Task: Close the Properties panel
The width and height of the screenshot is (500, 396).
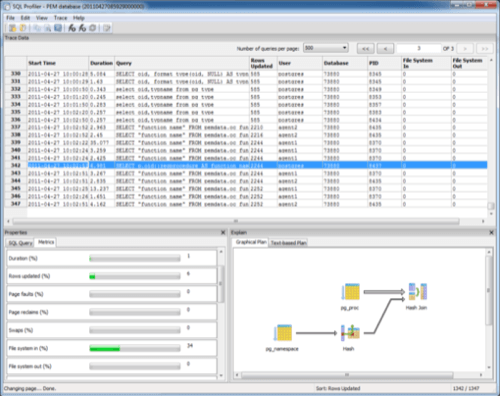Action: (223, 232)
